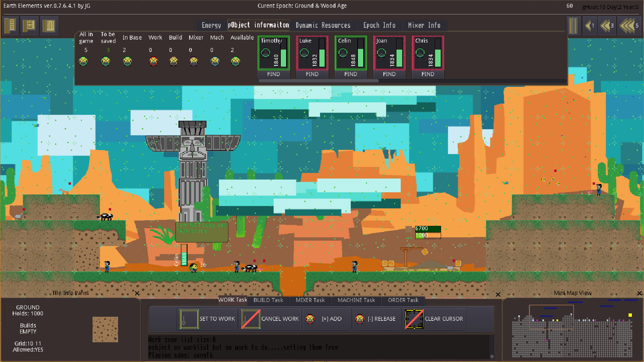The image size is (644, 362).
Task: Toggle the 'To be saved' smiley filter
Action: [x=106, y=61]
